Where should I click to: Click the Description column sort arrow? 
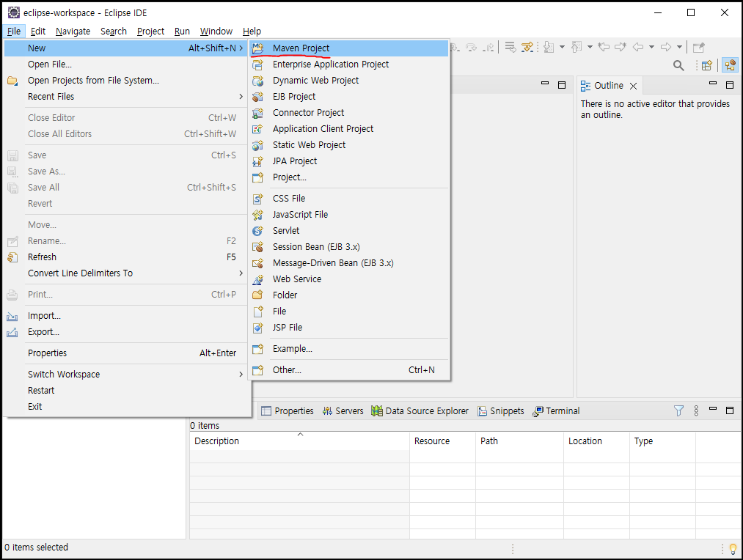[300, 434]
